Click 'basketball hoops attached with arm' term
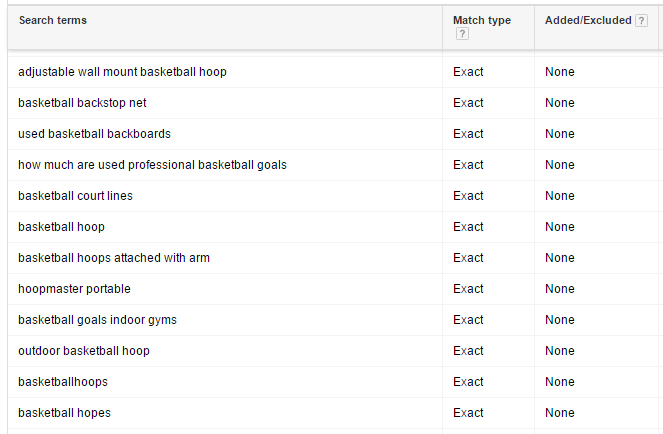 pos(114,258)
